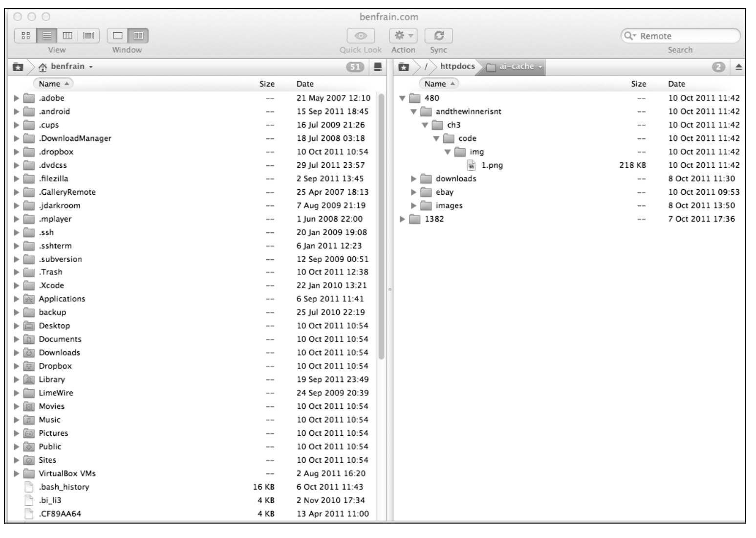Expand the .dropbox folder

tap(17, 152)
